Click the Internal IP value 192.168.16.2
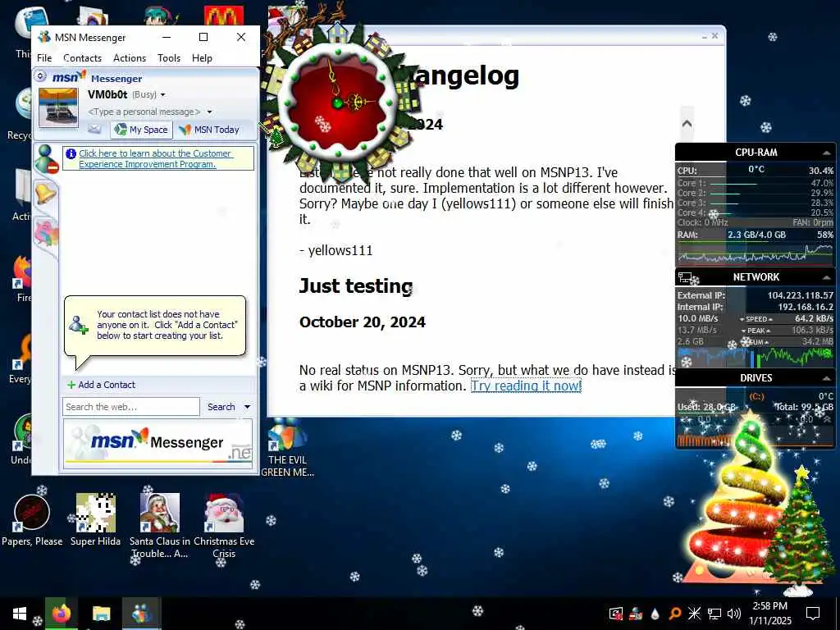 click(x=806, y=307)
